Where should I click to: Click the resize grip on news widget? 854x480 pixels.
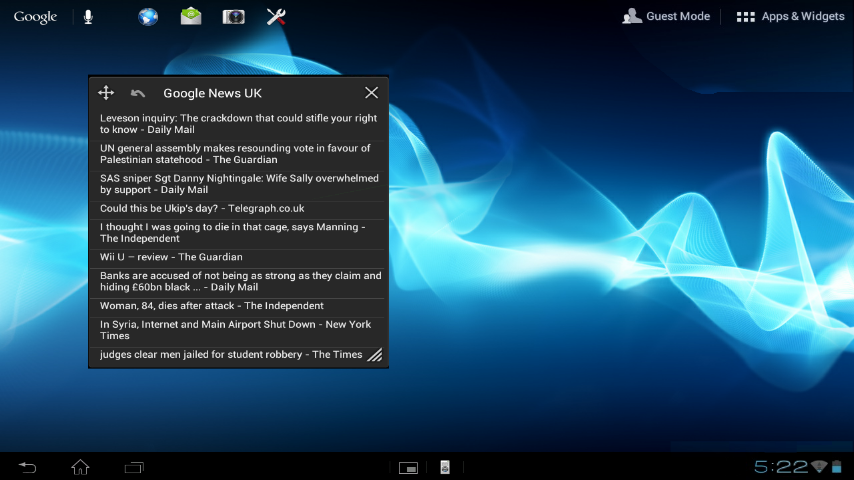pos(374,355)
